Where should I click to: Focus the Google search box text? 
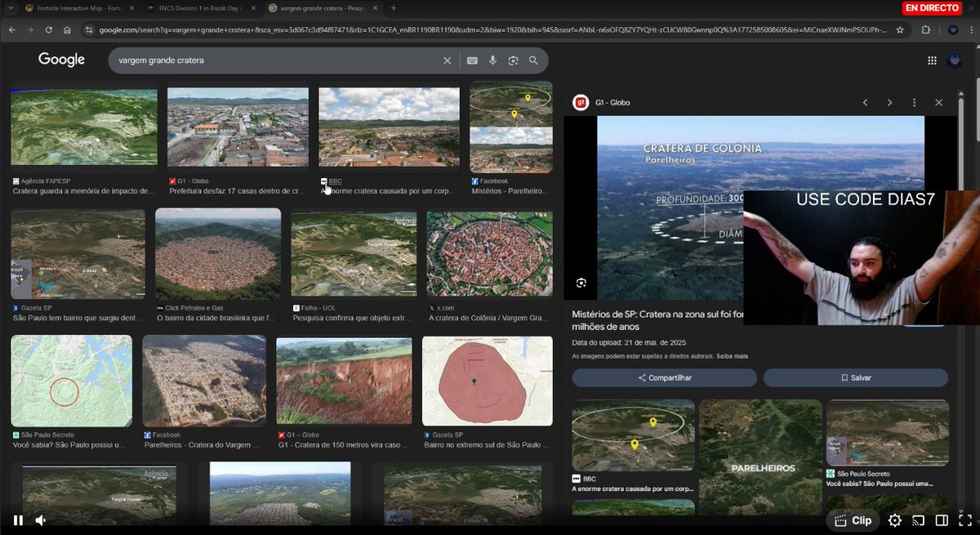tap(278, 60)
